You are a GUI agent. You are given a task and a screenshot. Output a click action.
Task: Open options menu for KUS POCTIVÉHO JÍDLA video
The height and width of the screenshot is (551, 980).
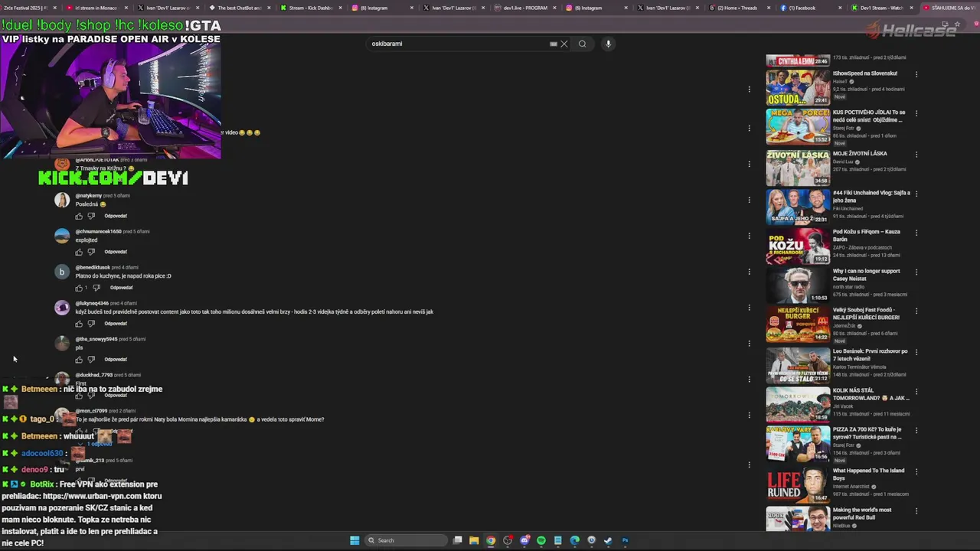916,113
